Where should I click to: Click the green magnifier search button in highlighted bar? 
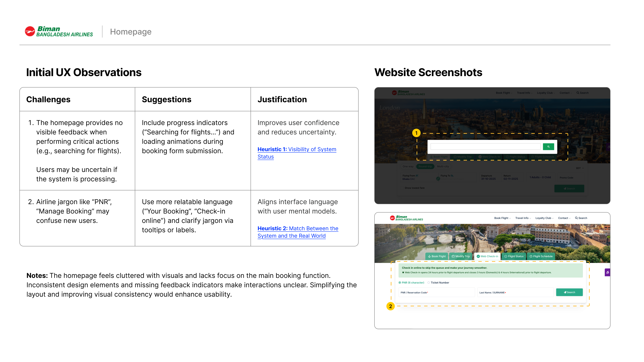click(548, 147)
